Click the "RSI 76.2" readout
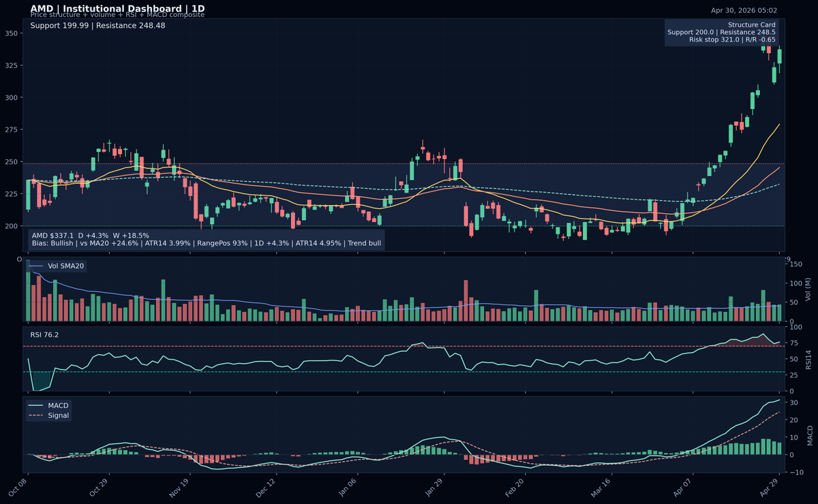818x504 pixels. coord(44,334)
